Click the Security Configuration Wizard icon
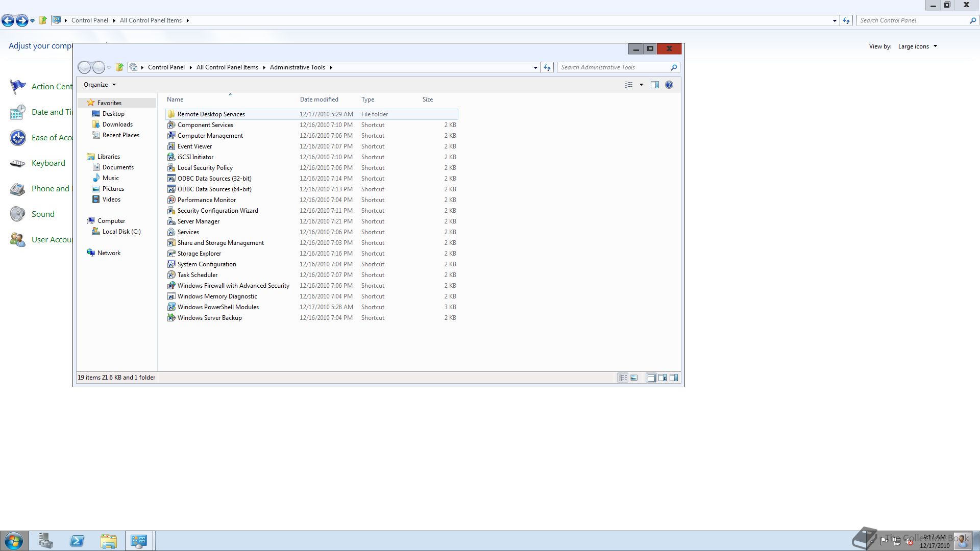This screenshot has height=551, width=980. click(x=171, y=211)
